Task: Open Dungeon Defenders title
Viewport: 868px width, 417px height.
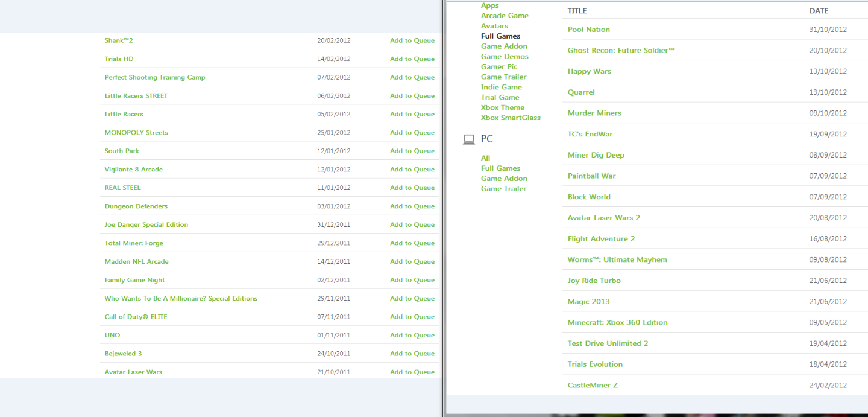Action: pos(136,206)
